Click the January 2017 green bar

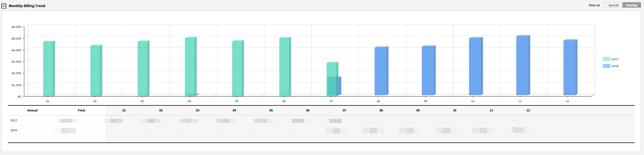(x=48, y=69)
